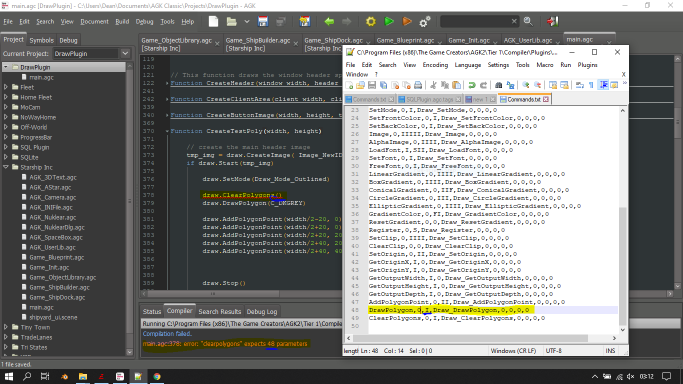Navigate forward with the grey arrow
Screen dimensions: 683x384
pos(346,21)
